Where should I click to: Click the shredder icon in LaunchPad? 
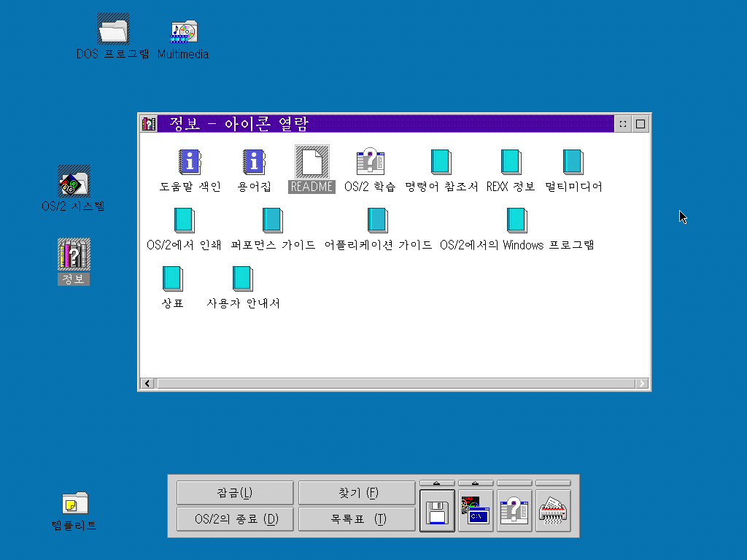(x=553, y=511)
